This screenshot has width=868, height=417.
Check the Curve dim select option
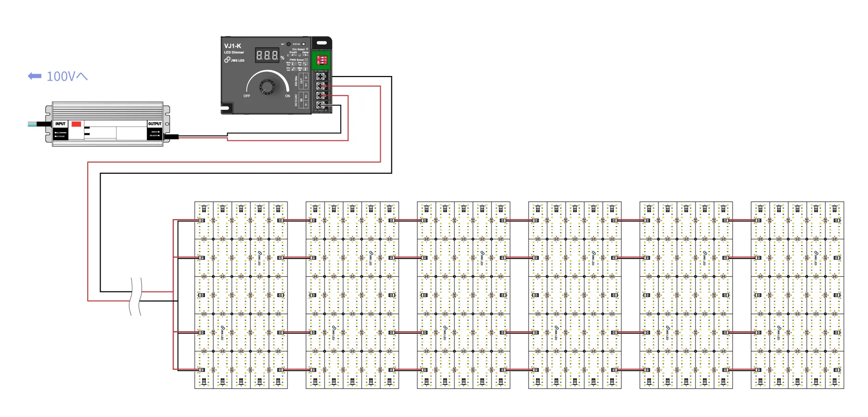click(x=305, y=54)
